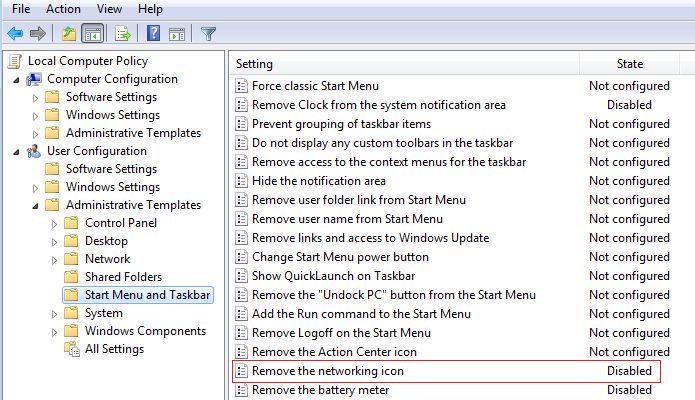This screenshot has width=695, height=400.
Task: Click the Filter funnel toolbar icon
Action: pyautogui.click(x=208, y=33)
